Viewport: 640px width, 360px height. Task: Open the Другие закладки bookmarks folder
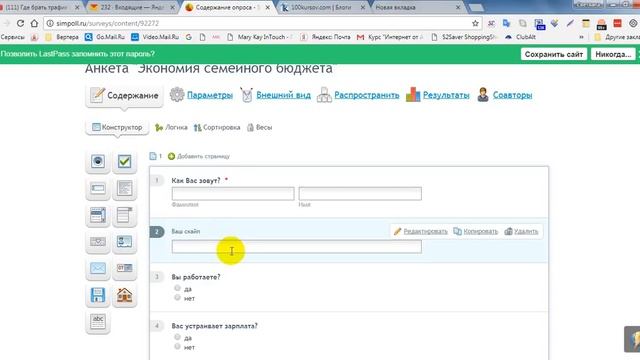click(x=618, y=37)
